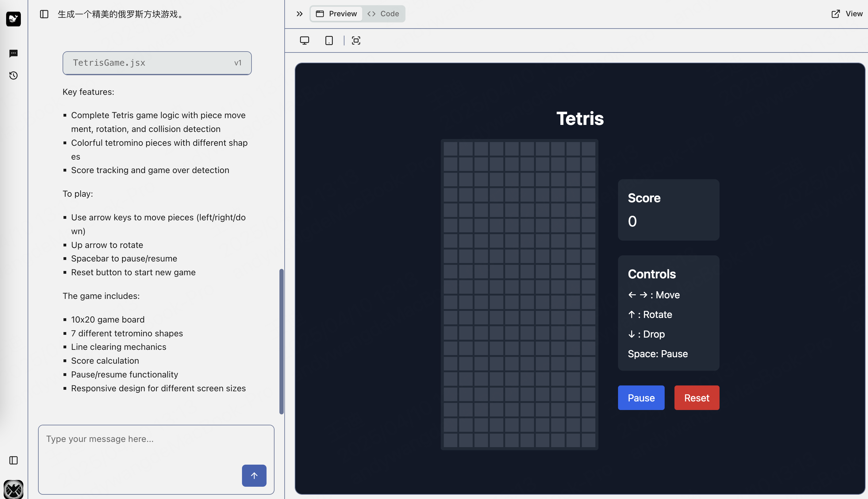Click the app logo icon in the sidebar
868x499 pixels.
pyautogui.click(x=13, y=19)
